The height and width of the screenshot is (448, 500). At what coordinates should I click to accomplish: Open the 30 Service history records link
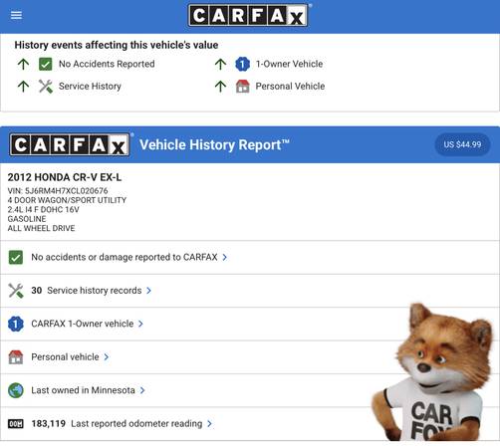(87, 291)
